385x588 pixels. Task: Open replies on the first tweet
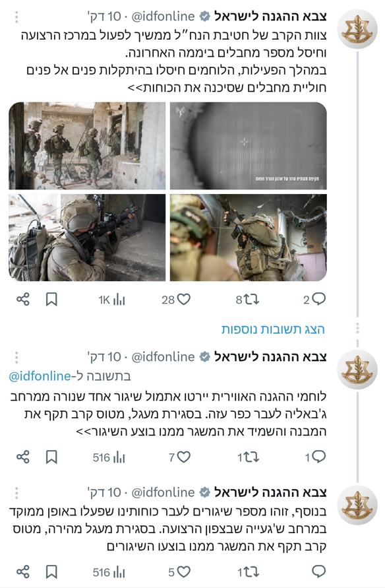(x=314, y=299)
